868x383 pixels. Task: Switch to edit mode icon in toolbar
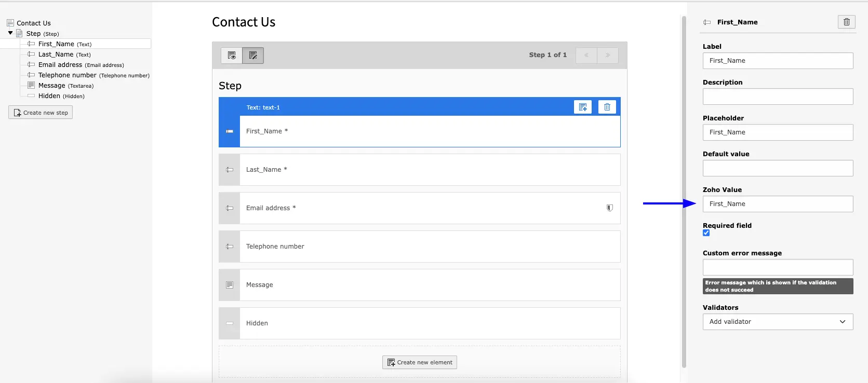click(253, 55)
